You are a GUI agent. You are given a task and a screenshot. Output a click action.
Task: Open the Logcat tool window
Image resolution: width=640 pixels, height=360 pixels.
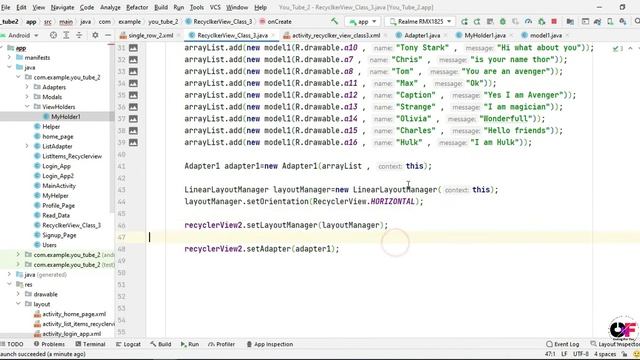(128, 344)
